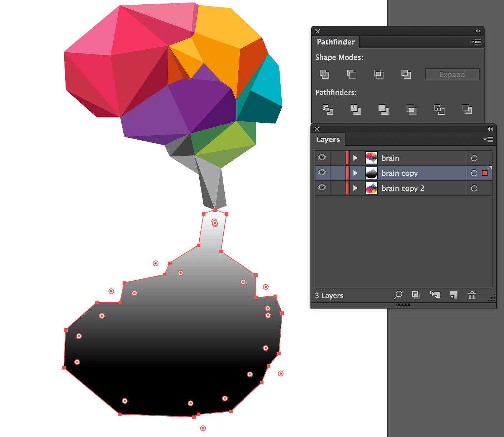The image size is (504, 437).
Task: Select the Minus Front shape mode
Action: click(351, 74)
